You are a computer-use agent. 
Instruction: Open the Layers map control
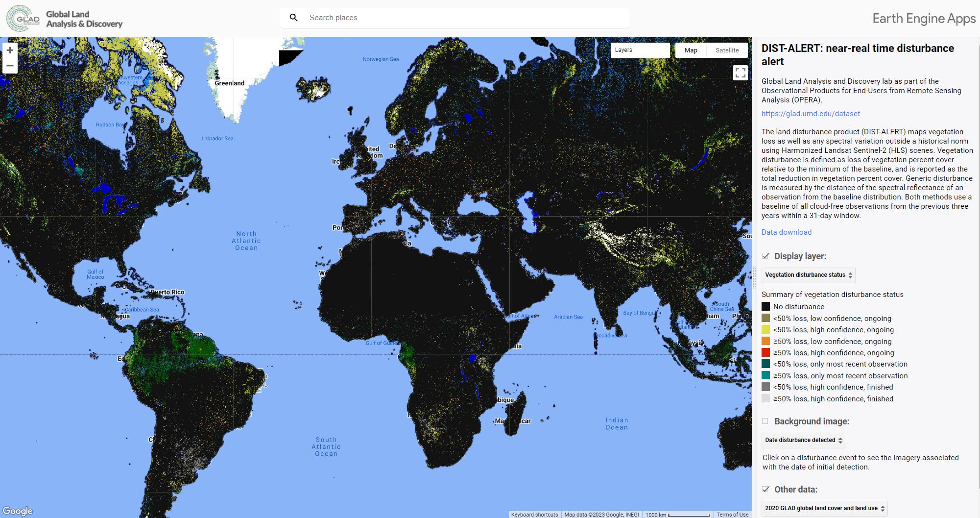[640, 50]
